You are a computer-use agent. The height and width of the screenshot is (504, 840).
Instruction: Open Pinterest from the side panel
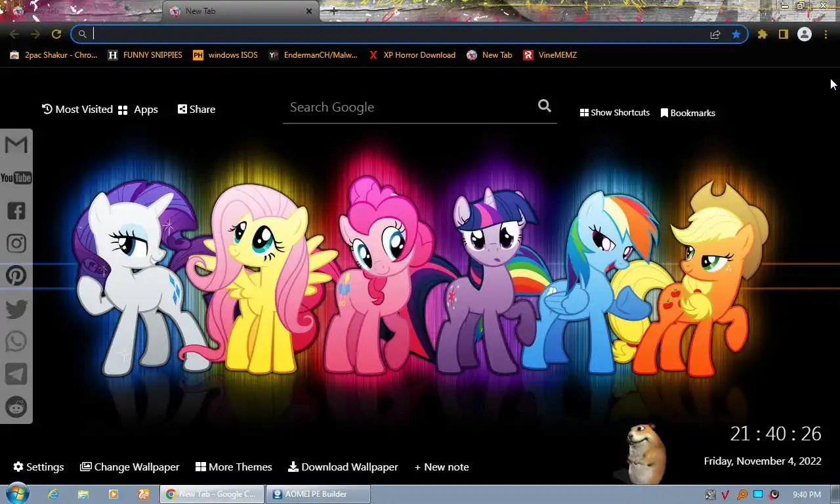(16, 276)
